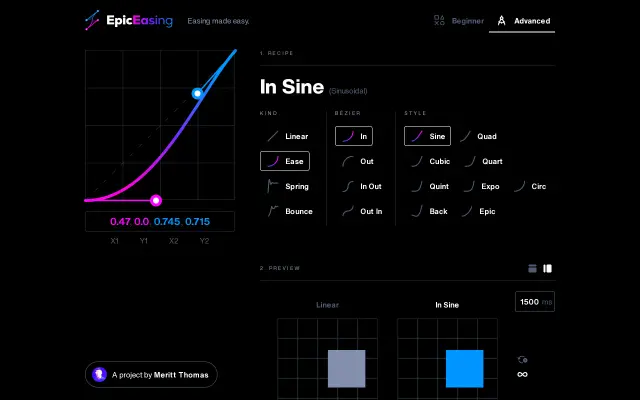Click the Epic curve icon
Image resolution: width=640 pixels, height=400 pixels.
(x=467, y=211)
